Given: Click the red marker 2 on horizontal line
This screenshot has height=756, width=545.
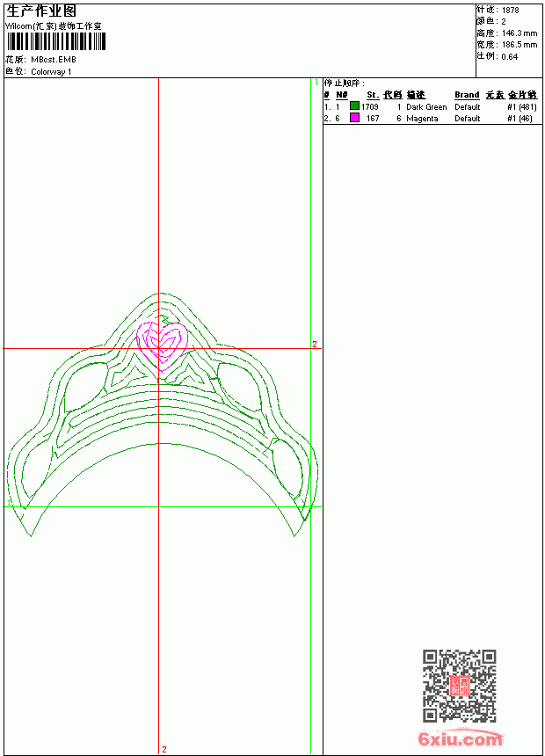Looking at the screenshot, I should pos(315,344).
